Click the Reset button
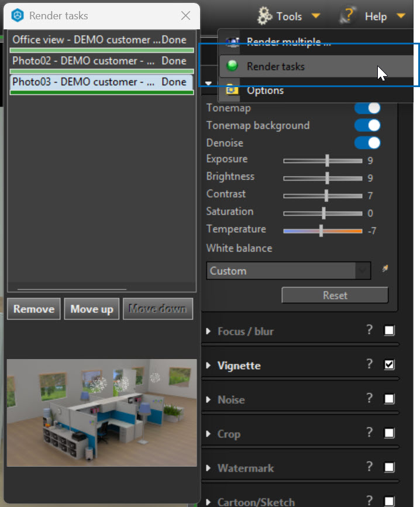This screenshot has height=507, width=420. (335, 295)
